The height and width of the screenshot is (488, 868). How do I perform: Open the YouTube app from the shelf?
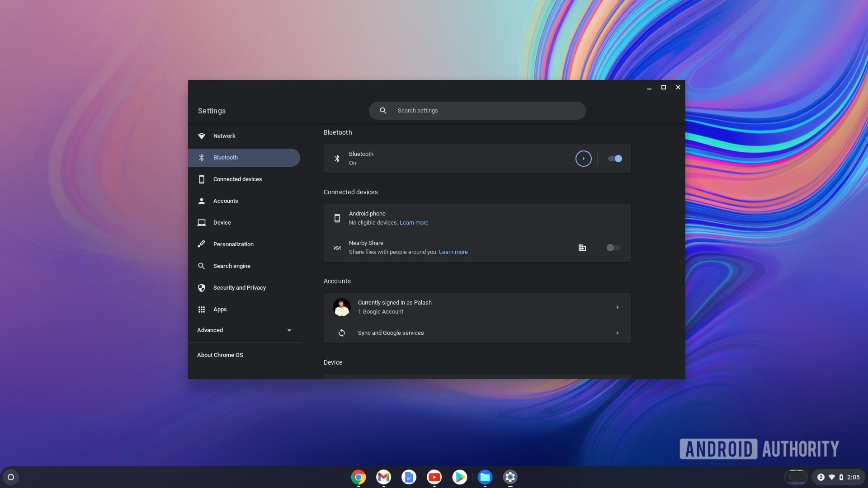[434, 477]
